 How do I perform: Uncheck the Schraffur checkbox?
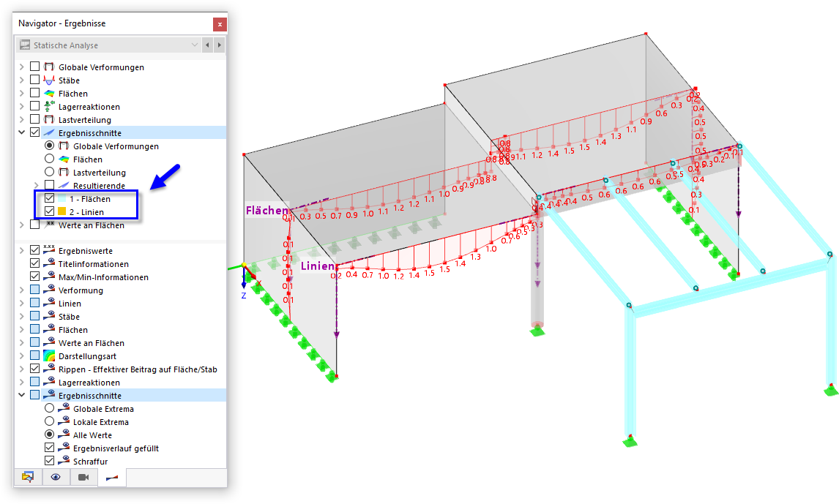click(49, 461)
